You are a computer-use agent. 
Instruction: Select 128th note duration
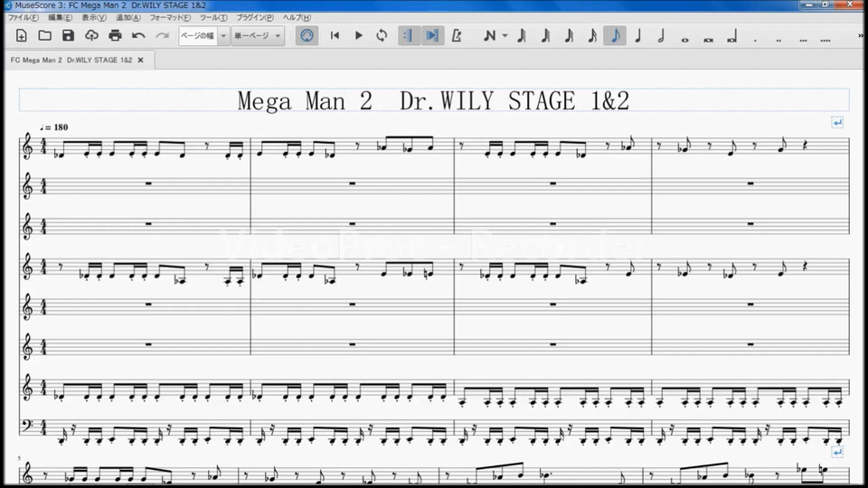(522, 36)
